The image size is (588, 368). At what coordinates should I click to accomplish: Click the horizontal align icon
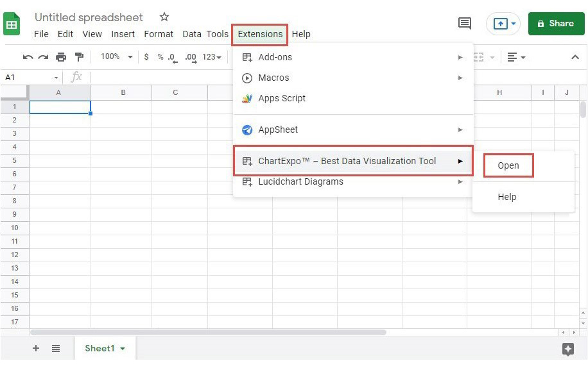512,57
